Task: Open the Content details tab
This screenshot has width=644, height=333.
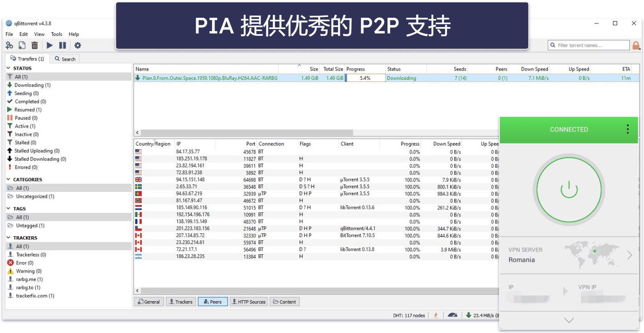Action: point(284,302)
